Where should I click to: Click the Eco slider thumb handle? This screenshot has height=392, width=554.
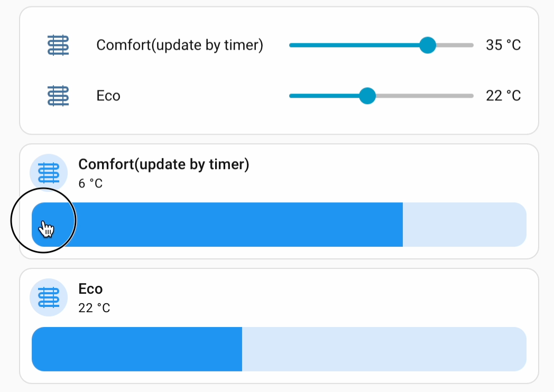[367, 96]
